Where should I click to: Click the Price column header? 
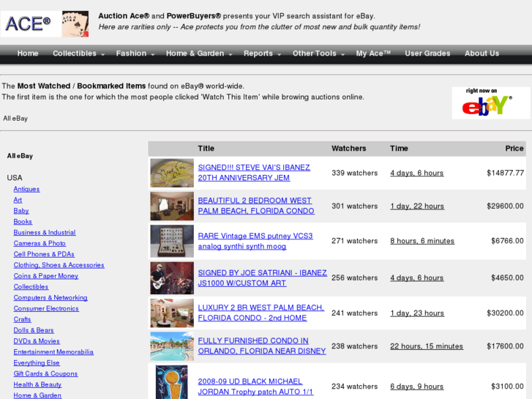pyautogui.click(x=514, y=149)
